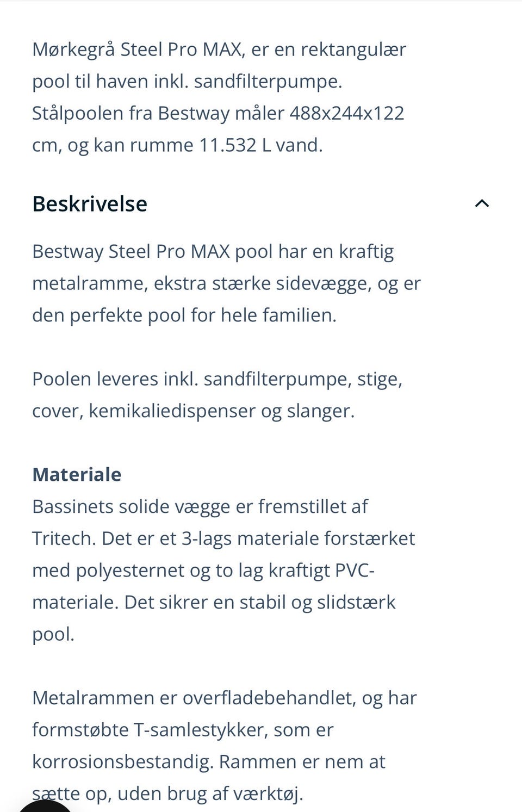Viewport: 522px width, 812px height.
Task: Click the Beskrivelse section heading
Action: pyautogui.click(x=90, y=204)
